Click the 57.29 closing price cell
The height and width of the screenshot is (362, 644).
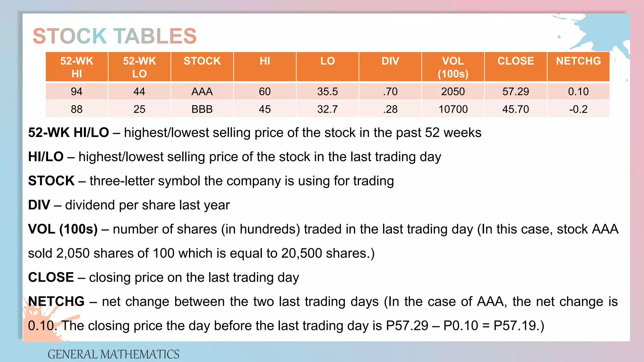pyautogui.click(x=515, y=91)
